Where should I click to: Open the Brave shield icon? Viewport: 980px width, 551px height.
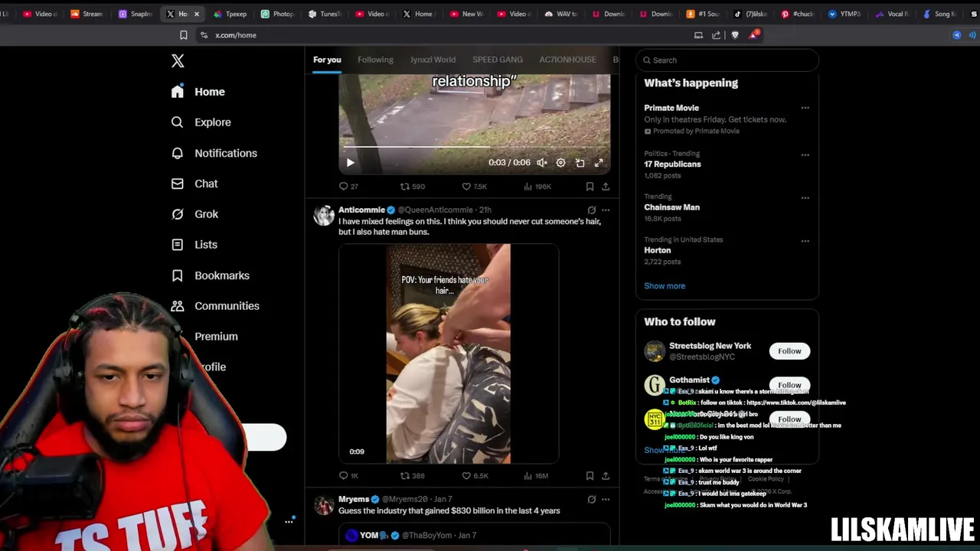[x=735, y=35]
